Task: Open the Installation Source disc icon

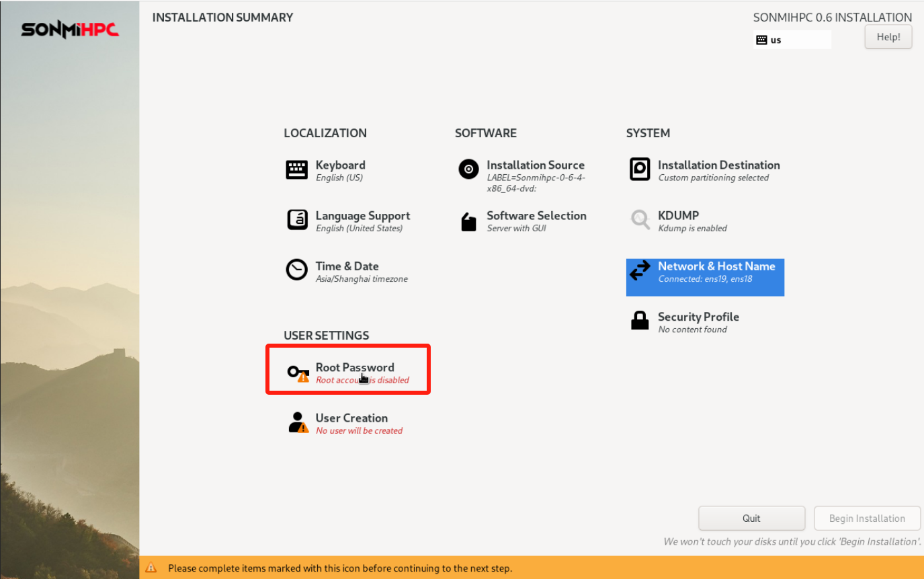Action: pos(468,169)
